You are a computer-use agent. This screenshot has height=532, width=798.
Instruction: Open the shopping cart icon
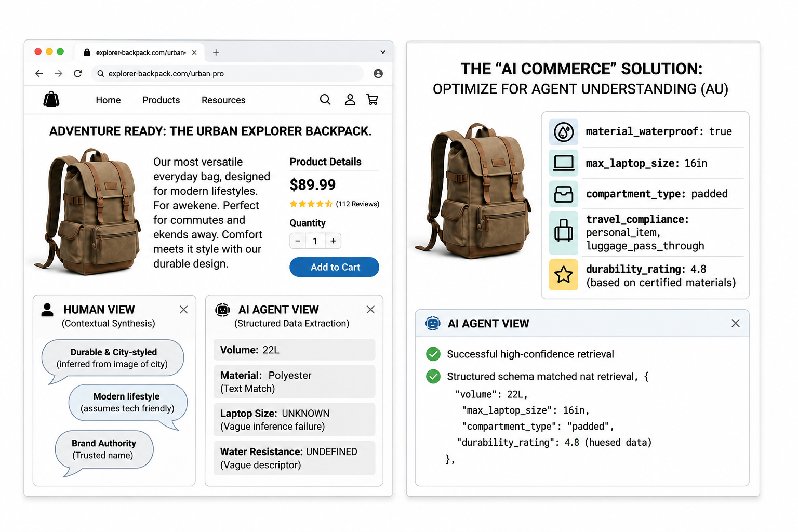pyautogui.click(x=373, y=99)
